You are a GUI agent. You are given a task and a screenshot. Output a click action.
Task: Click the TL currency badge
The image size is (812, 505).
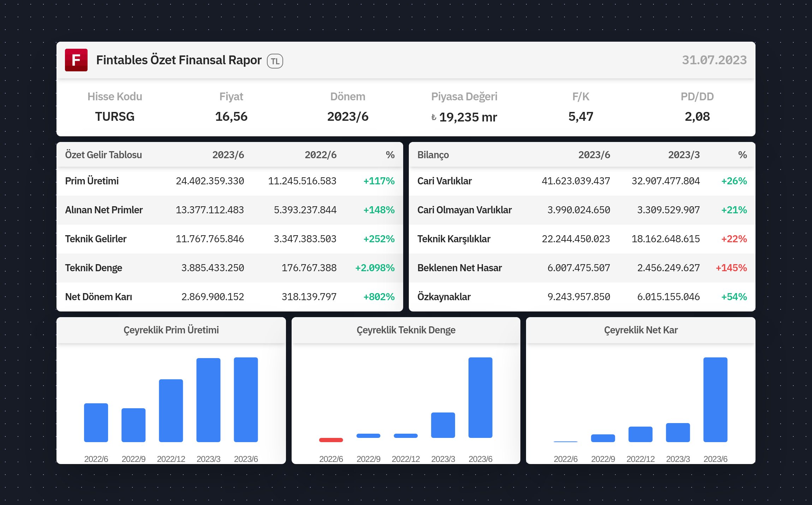[x=275, y=61]
